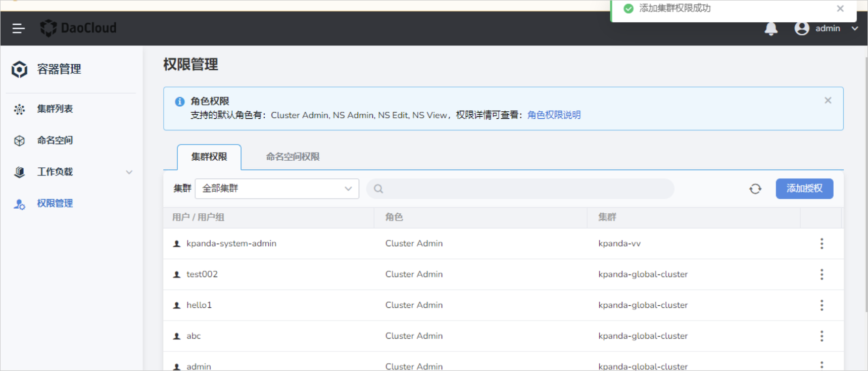Select user hello1
This screenshot has width=868, height=371.
coord(199,305)
